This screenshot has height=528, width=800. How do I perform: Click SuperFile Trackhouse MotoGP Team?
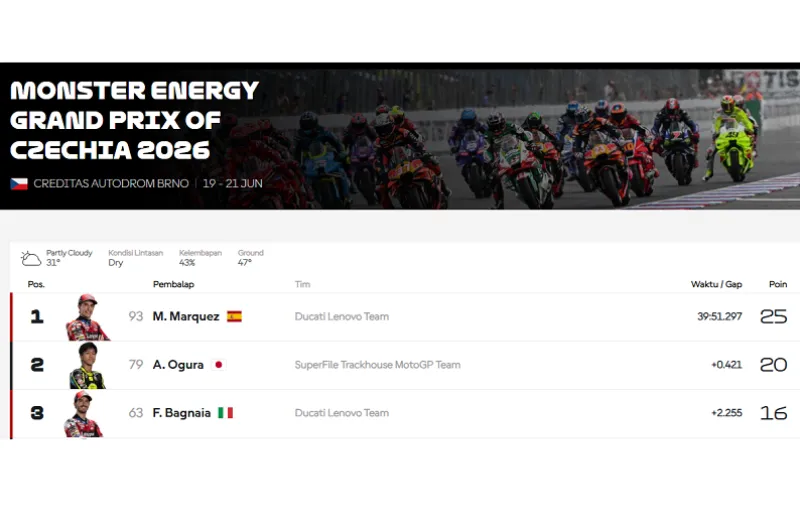coord(378,365)
